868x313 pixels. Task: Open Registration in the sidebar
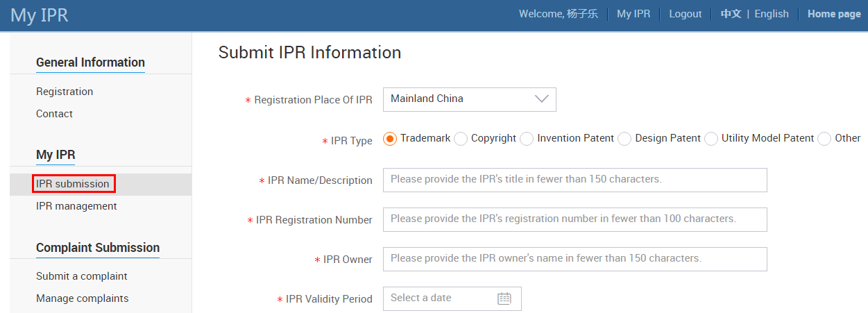(65, 92)
